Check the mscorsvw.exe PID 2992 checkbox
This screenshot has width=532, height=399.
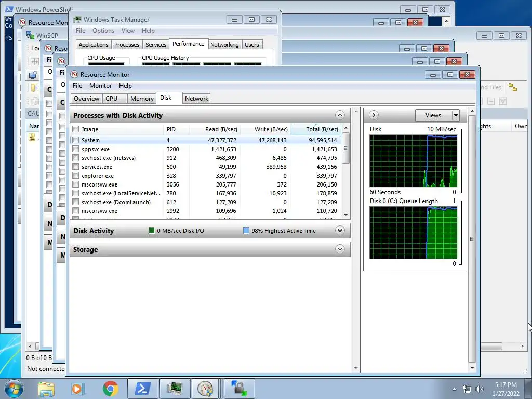(76, 211)
